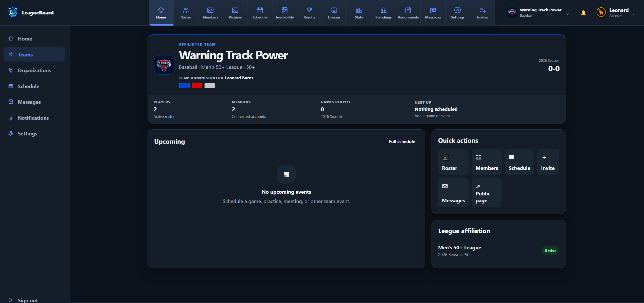Open the Pictures tab
The width and height of the screenshot is (644, 303).
[x=235, y=13]
